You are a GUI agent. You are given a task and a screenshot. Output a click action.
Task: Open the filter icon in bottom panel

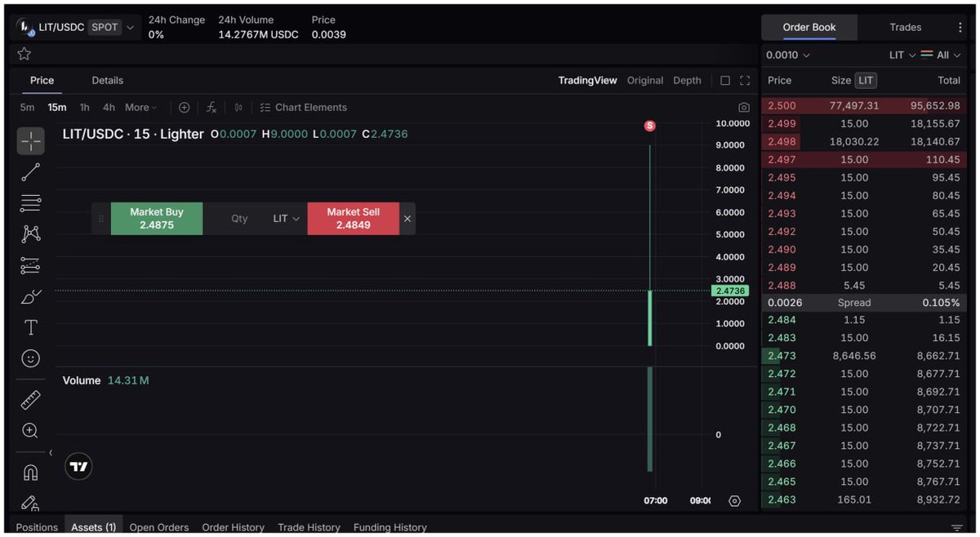[956, 528]
